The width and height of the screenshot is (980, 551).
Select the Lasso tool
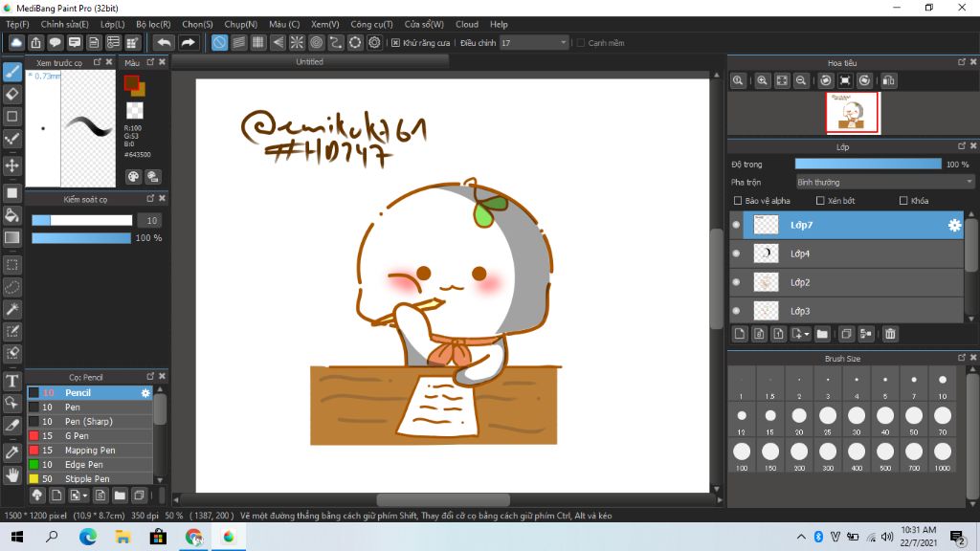click(11, 287)
